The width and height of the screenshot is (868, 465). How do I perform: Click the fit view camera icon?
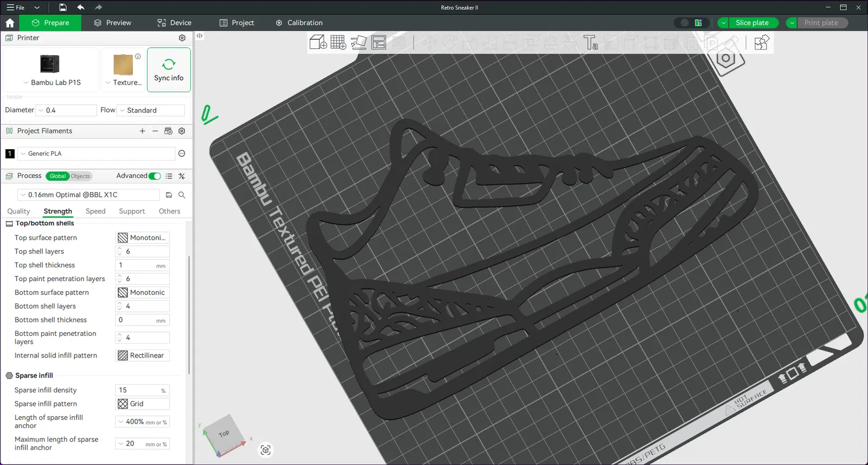click(x=265, y=450)
